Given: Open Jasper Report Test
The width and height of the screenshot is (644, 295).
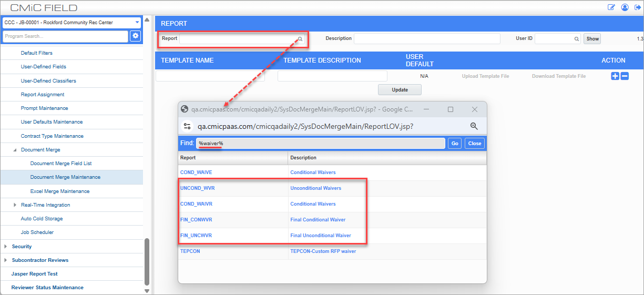Looking at the screenshot, I should [x=34, y=274].
